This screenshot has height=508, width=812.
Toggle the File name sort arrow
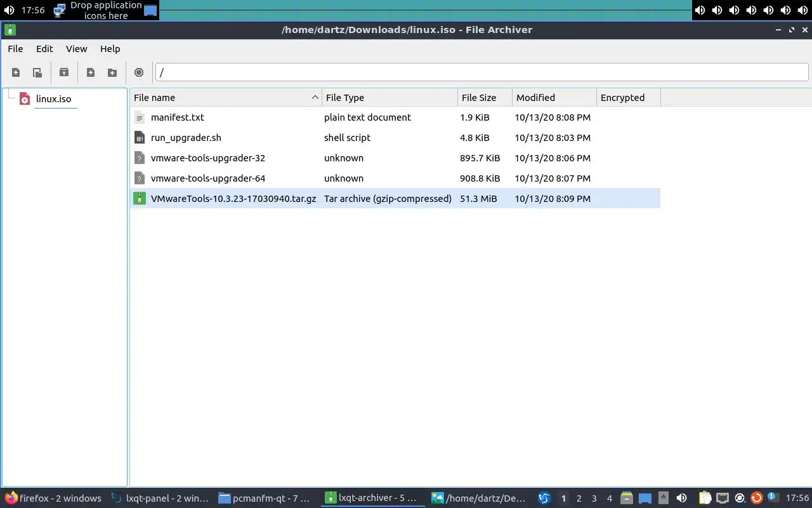coord(315,98)
